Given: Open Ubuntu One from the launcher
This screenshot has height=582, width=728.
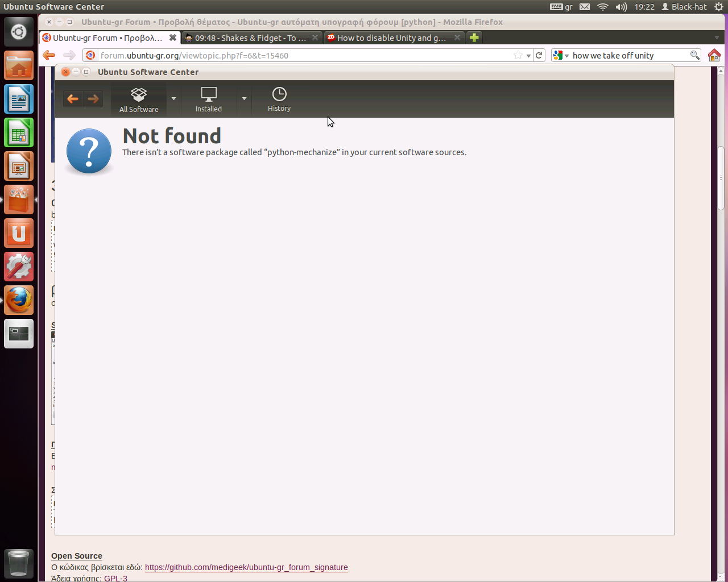Looking at the screenshot, I should coord(19,233).
